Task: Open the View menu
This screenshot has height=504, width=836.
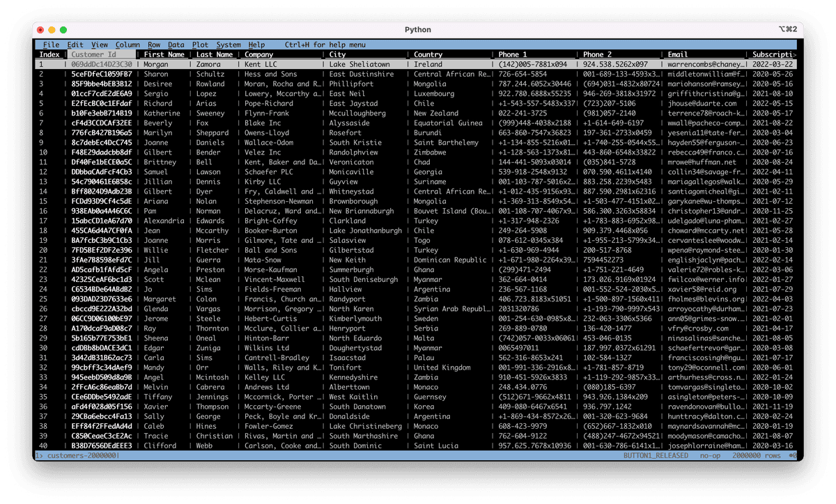Action: pyautogui.click(x=100, y=45)
